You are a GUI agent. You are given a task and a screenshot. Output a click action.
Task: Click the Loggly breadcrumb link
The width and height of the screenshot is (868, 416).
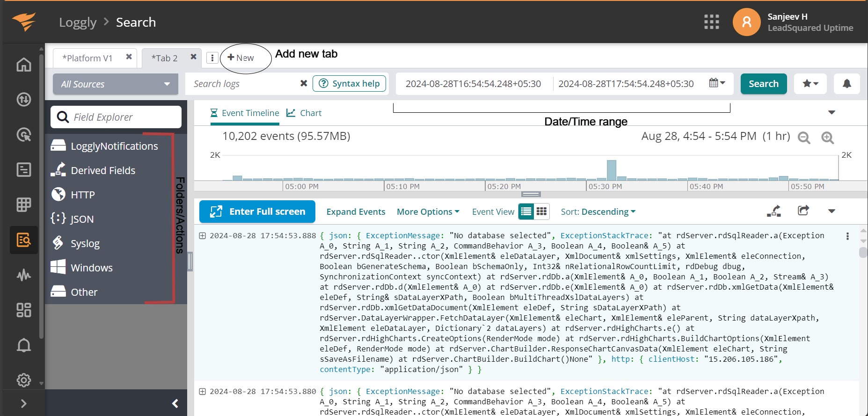78,22
